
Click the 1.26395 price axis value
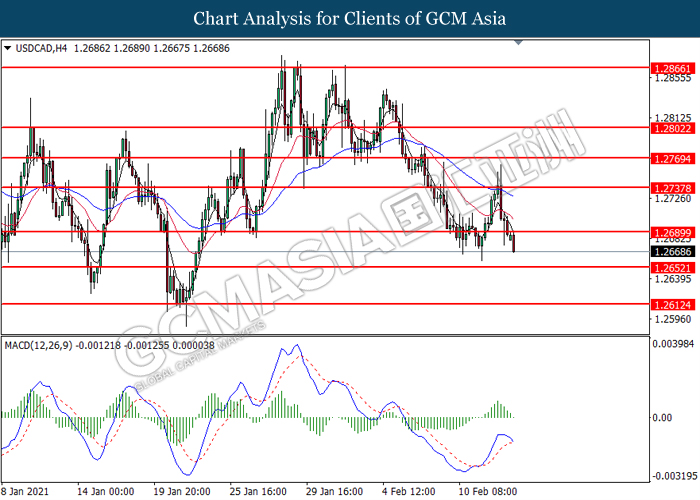point(673,279)
